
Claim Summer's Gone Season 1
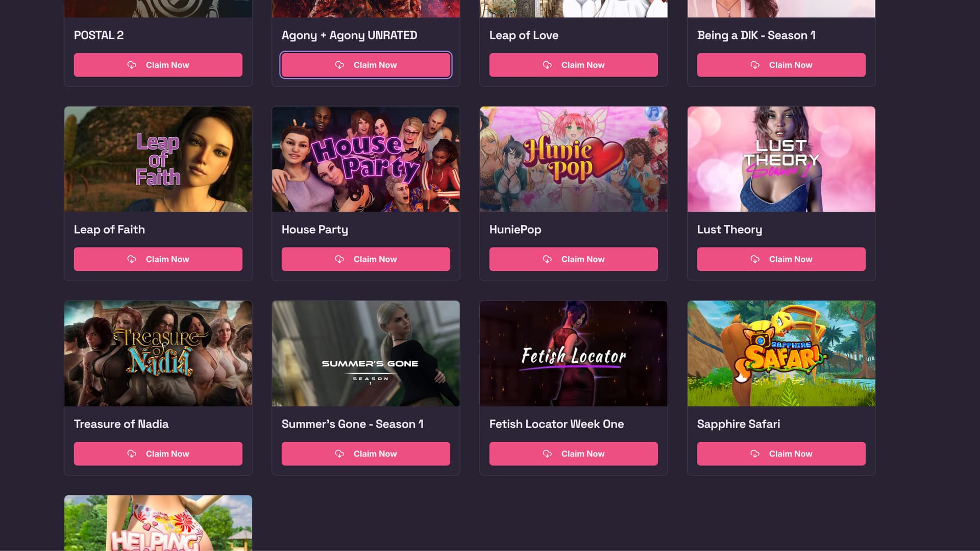point(365,454)
